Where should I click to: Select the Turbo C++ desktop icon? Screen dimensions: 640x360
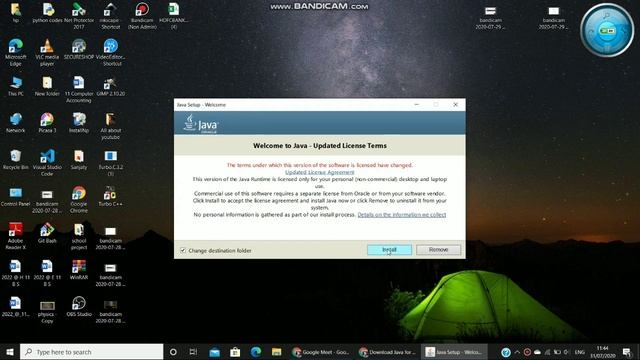click(x=110, y=197)
